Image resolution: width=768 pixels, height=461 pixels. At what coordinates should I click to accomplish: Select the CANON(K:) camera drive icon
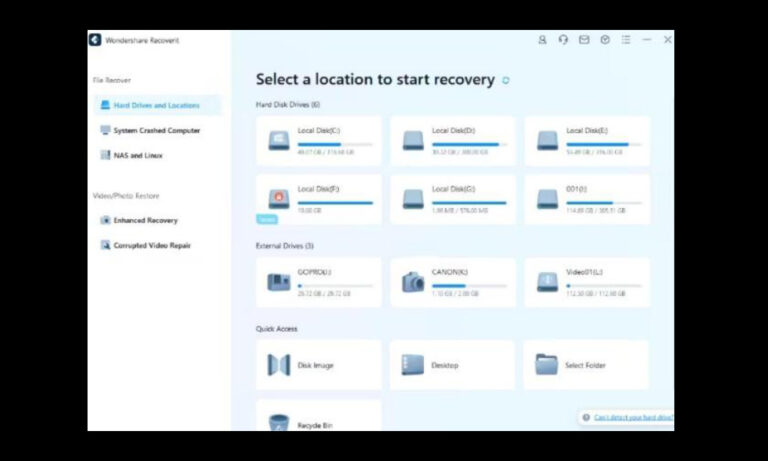click(x=413, y=283)
